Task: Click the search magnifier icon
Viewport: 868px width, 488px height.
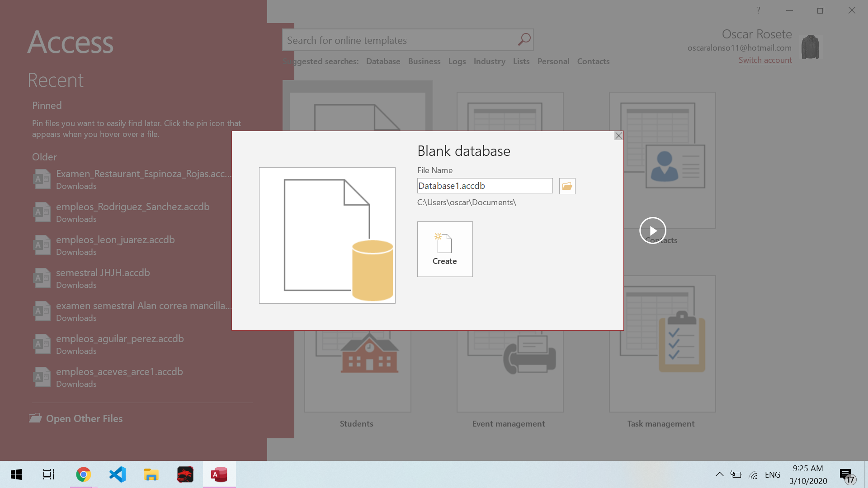Action: [x=524, y=40]
